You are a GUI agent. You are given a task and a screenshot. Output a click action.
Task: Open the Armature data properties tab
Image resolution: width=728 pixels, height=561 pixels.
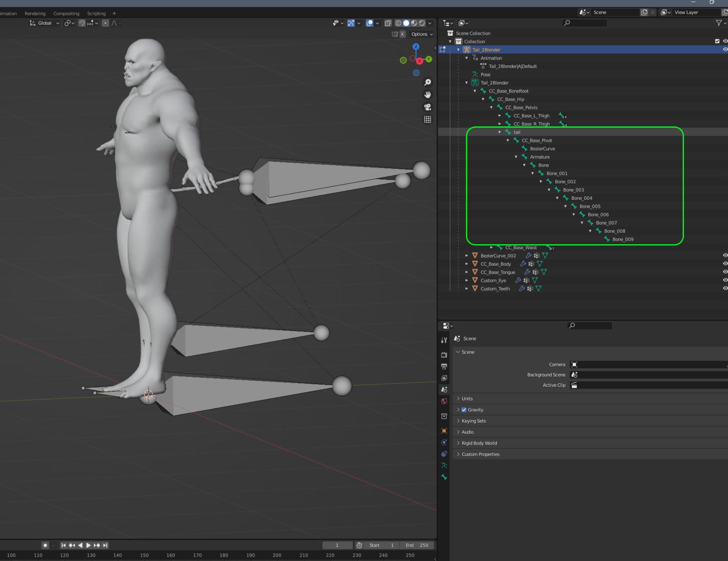click(444, 465)
